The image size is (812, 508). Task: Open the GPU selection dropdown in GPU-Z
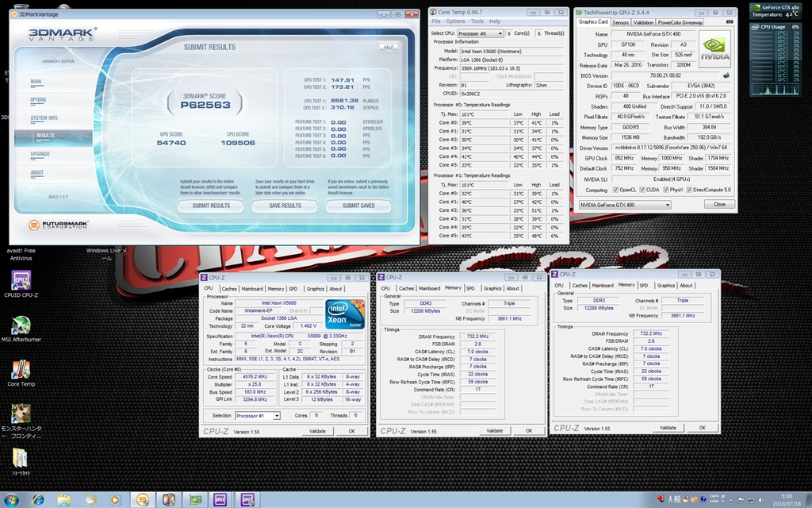625,205
